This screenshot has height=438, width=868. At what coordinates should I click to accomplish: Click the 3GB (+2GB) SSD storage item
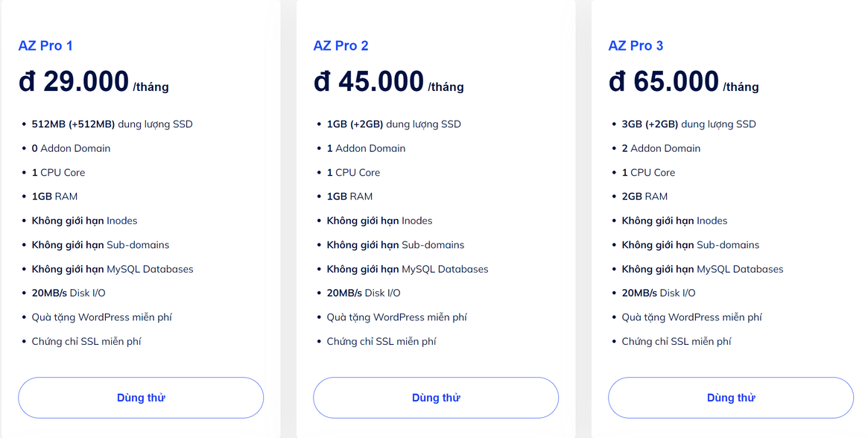(688, 124)
